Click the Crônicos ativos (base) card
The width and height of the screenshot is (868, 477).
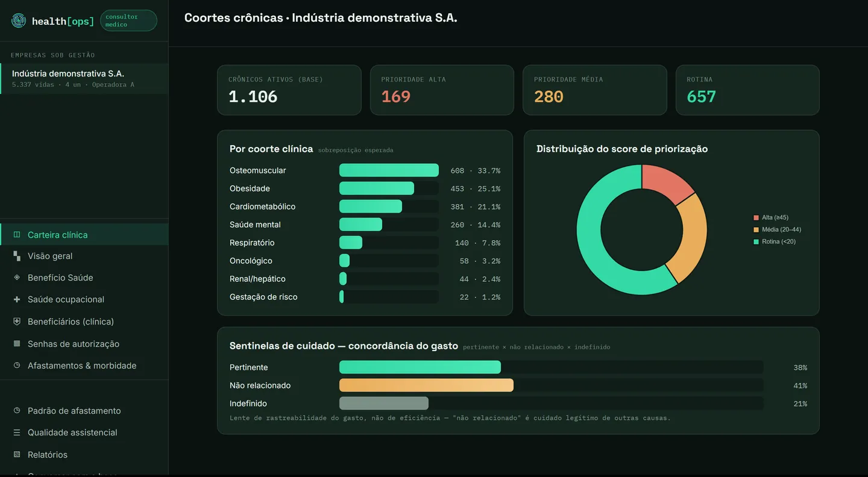289,90
